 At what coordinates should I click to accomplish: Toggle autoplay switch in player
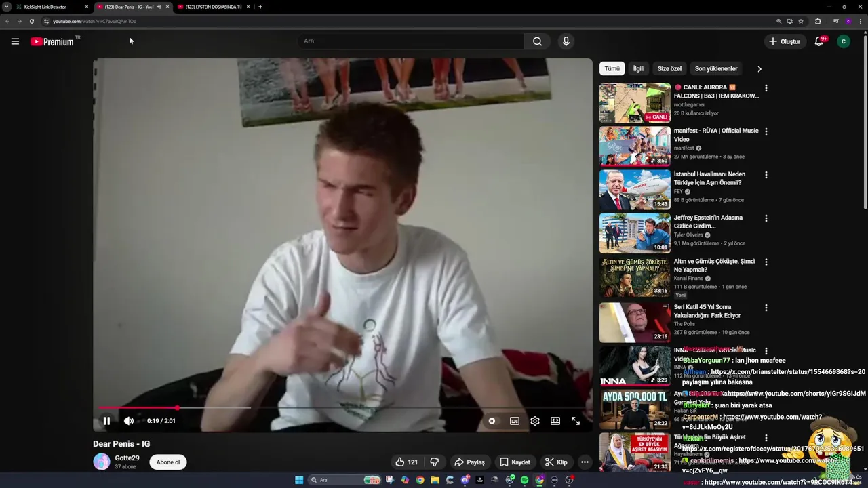492,421
